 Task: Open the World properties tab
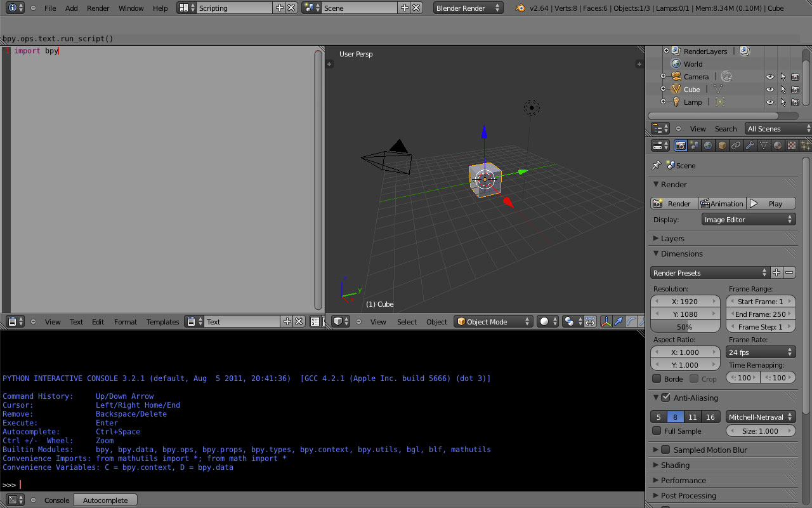click(708, 145)
